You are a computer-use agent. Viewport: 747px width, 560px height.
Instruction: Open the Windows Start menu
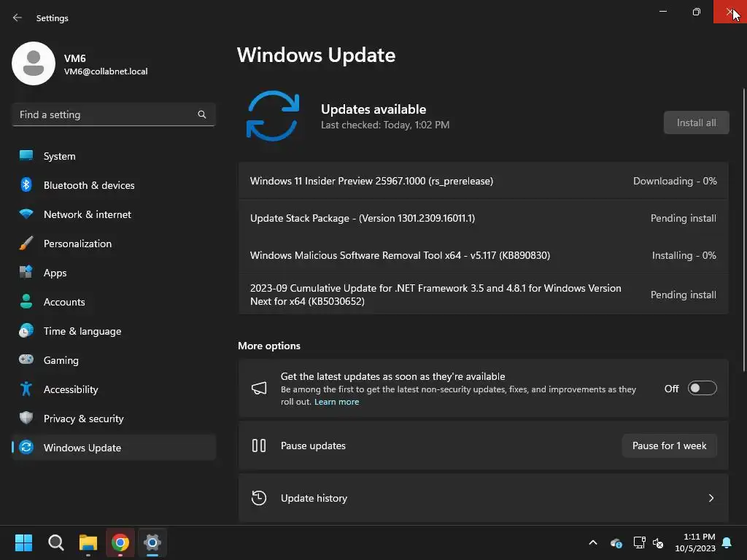(x=23, y=542)
